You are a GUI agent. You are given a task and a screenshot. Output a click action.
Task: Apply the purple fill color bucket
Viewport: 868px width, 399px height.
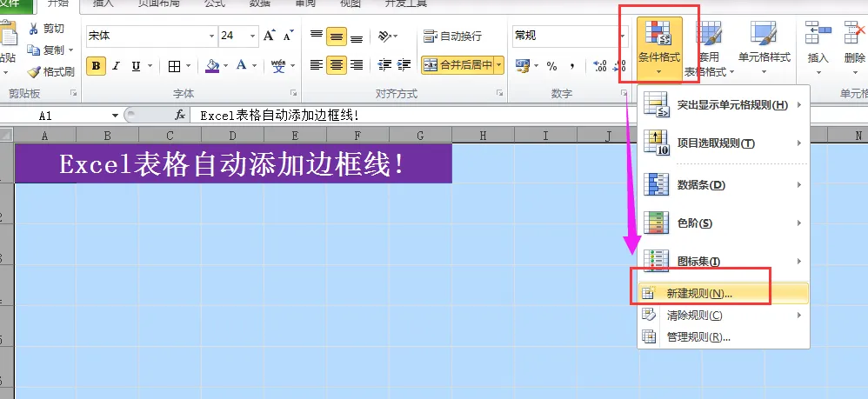[x=212, y=66]
